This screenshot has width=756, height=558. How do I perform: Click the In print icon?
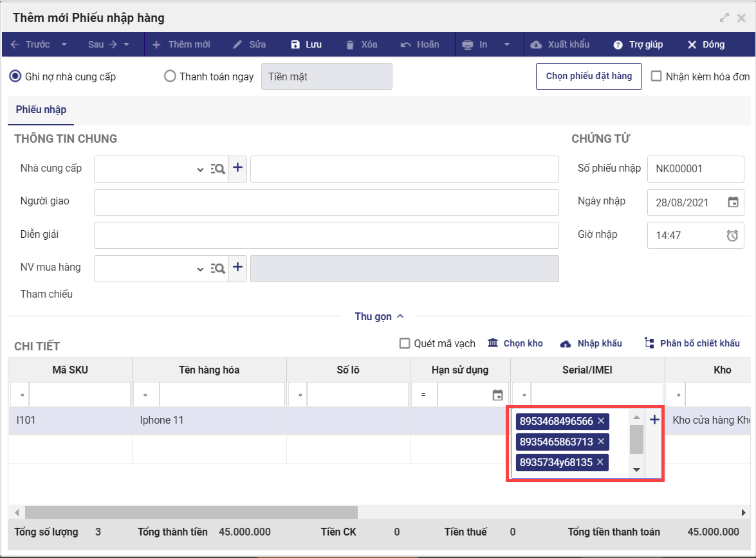point(468,45)
